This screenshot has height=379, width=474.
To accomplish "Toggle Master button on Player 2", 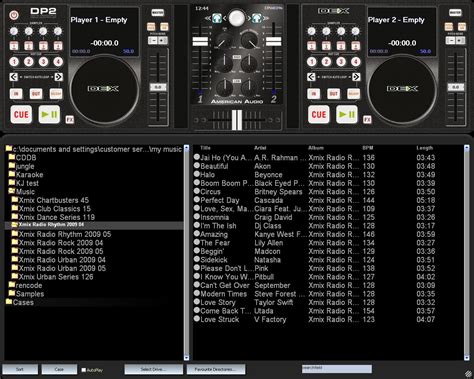I will pos(455,13).
